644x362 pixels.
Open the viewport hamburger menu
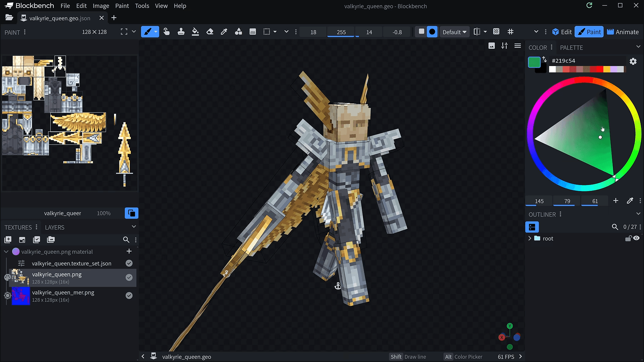coord(518,46)
